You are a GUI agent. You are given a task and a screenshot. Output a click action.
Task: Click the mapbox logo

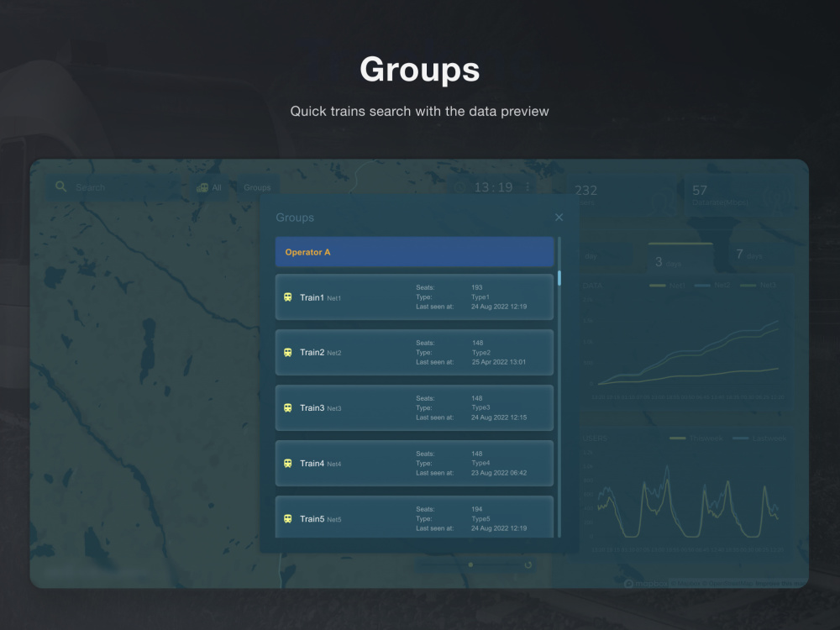pos(645,584)
